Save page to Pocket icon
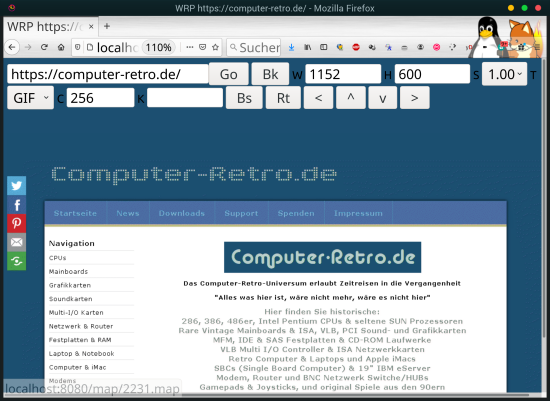 point(202,47)
